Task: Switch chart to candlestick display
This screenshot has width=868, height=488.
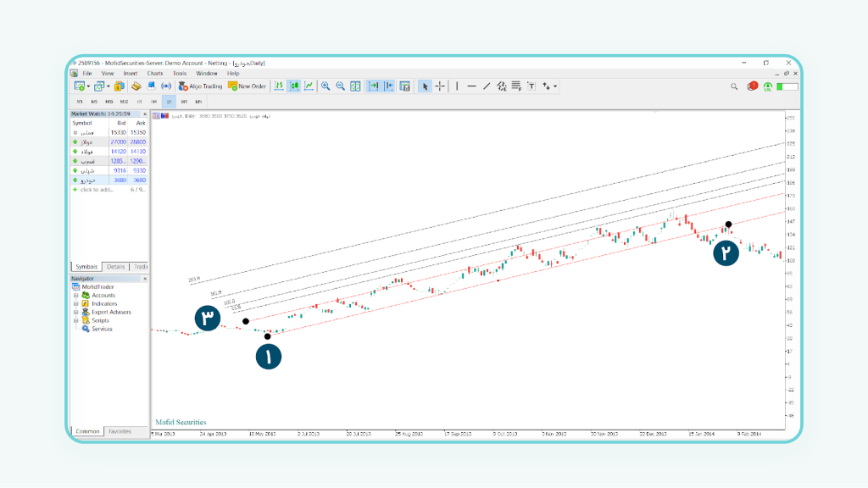Action: (294, 86)
